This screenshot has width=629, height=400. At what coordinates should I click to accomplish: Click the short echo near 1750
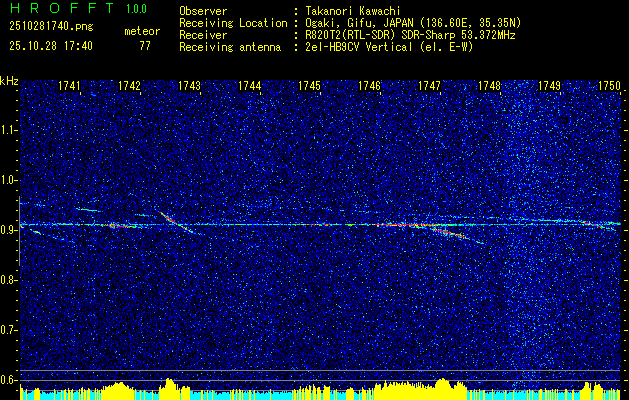596,225
